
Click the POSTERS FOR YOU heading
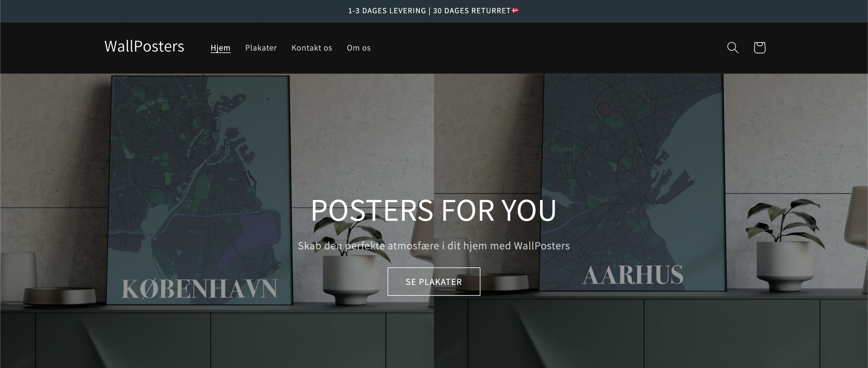click(x=434, y=211)
